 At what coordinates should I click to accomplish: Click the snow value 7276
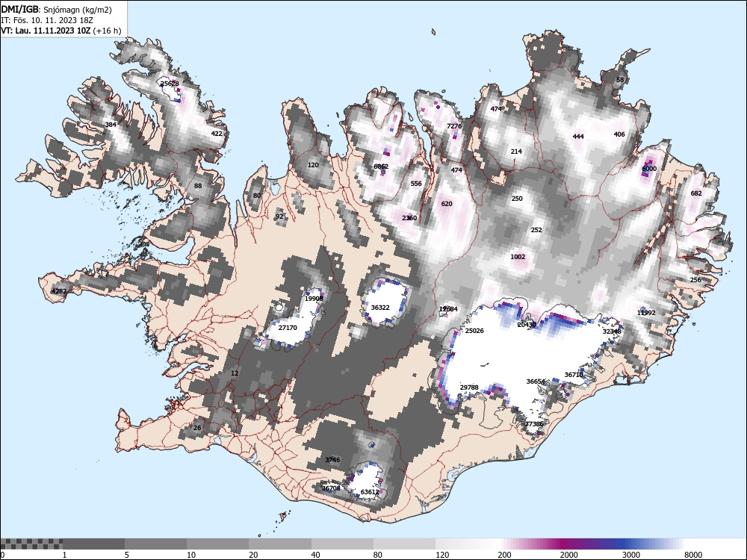(x=454, y=125)
